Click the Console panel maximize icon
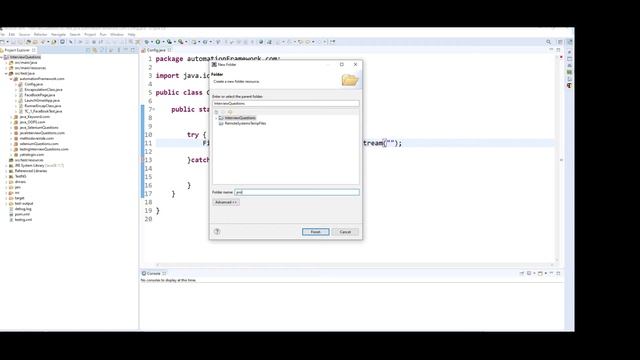 coord(558,273)
